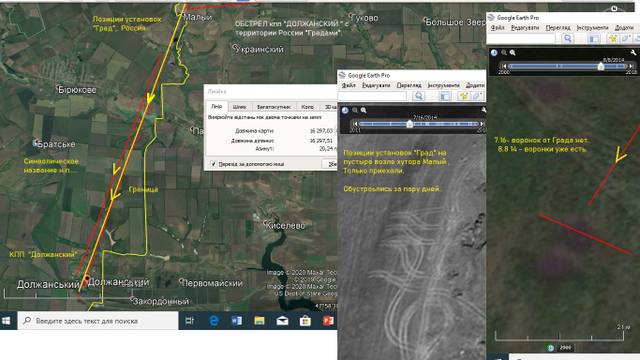Viewport: 640px width, 360px height.
Task: Open time slider options wrench for 8/8/2014 imagery
Action: point(633,53)
